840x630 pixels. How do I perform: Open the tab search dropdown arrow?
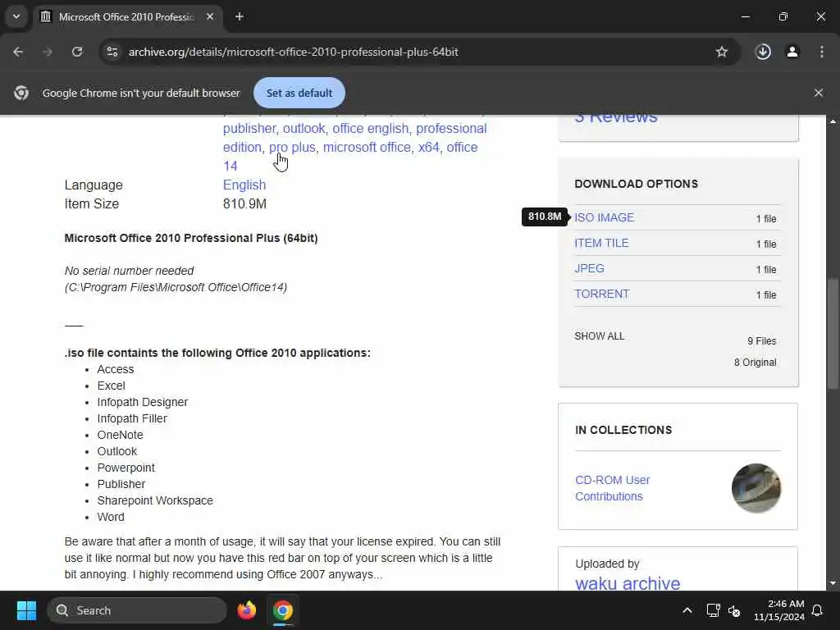(x=16, y=16)
